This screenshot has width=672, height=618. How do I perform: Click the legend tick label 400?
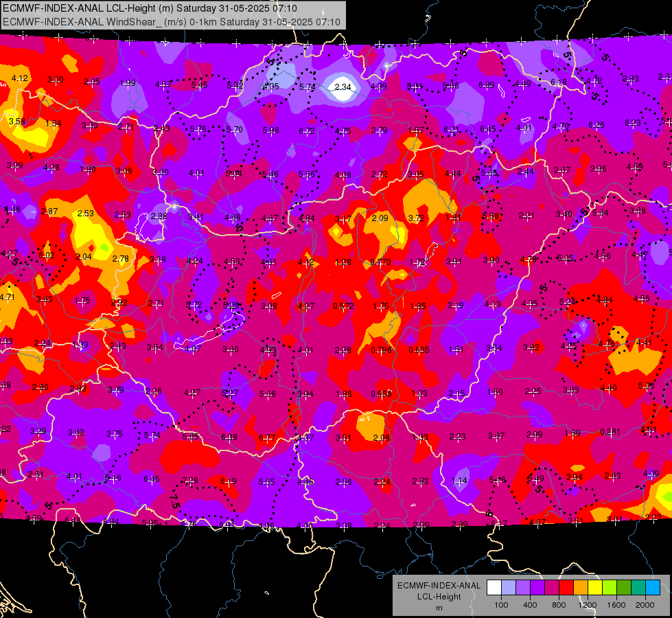[x=530, y=605]
